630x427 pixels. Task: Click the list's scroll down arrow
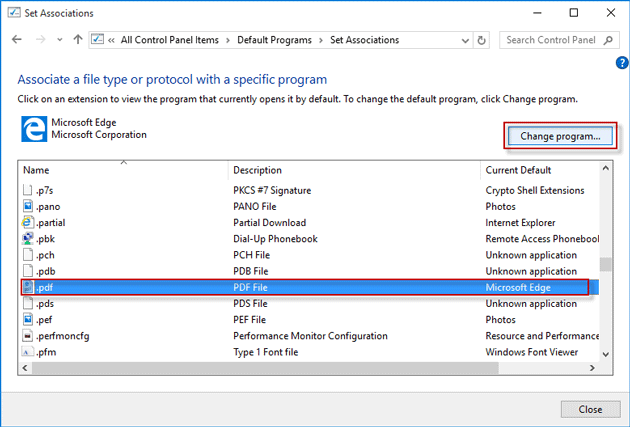point(605,354)
